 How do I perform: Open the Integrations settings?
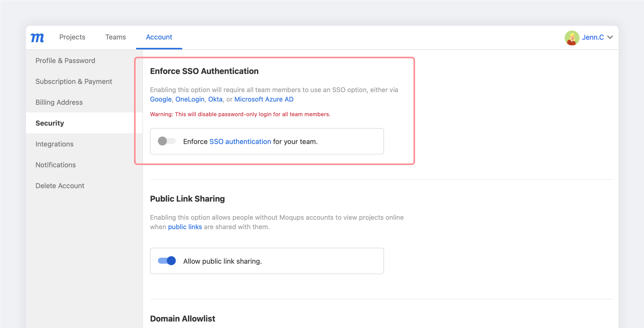pos(54,144)
